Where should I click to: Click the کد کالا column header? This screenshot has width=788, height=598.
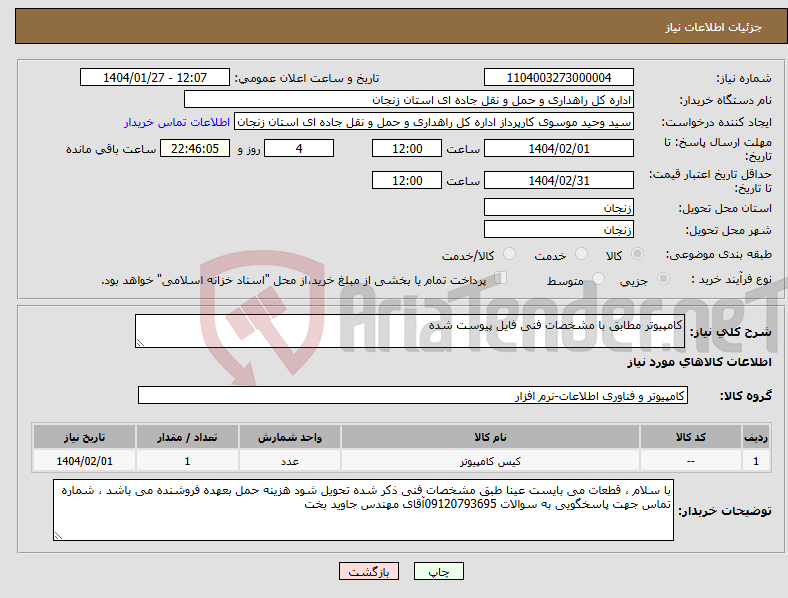[x=691, y=437]
